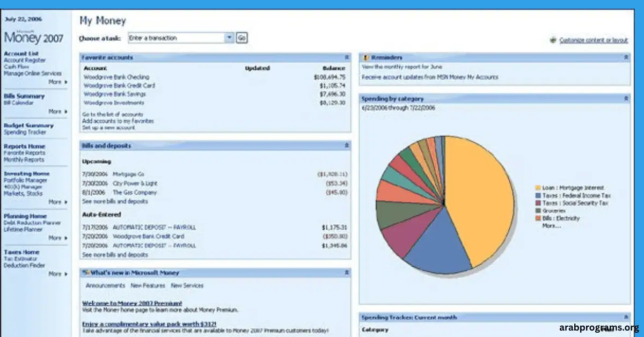Open Favorite Reports link
Image resolution: width=644 pixels, height=337 pixels.
pyautogui.click(x=24, y=153)
